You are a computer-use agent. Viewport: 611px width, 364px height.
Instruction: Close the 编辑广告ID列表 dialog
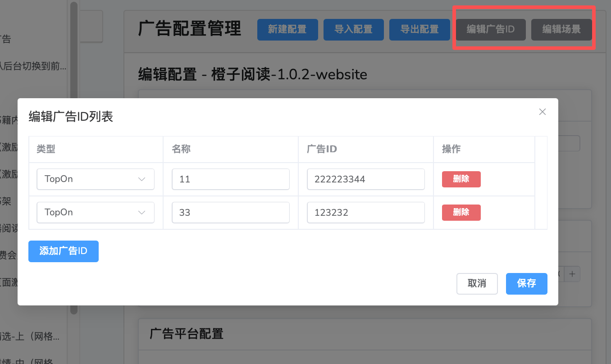click(542, 112)
